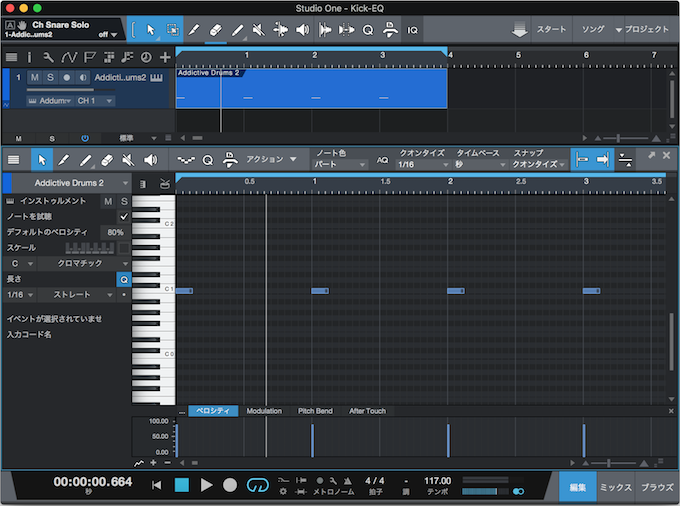The height and width of the screenshot is (506, 680).
Task: Show automation with the curve icon
Action: [x=69, y=57]
